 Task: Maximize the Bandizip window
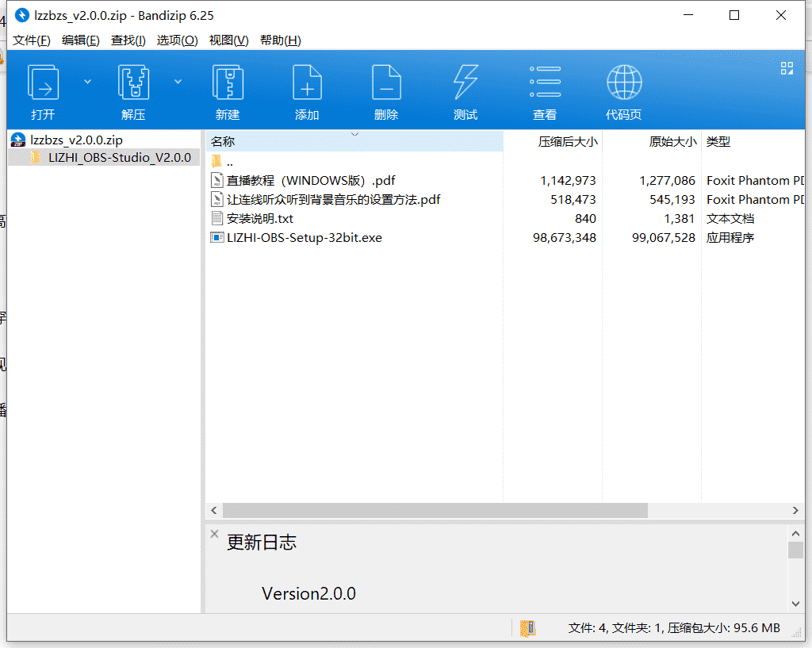(x=734, y=15)
